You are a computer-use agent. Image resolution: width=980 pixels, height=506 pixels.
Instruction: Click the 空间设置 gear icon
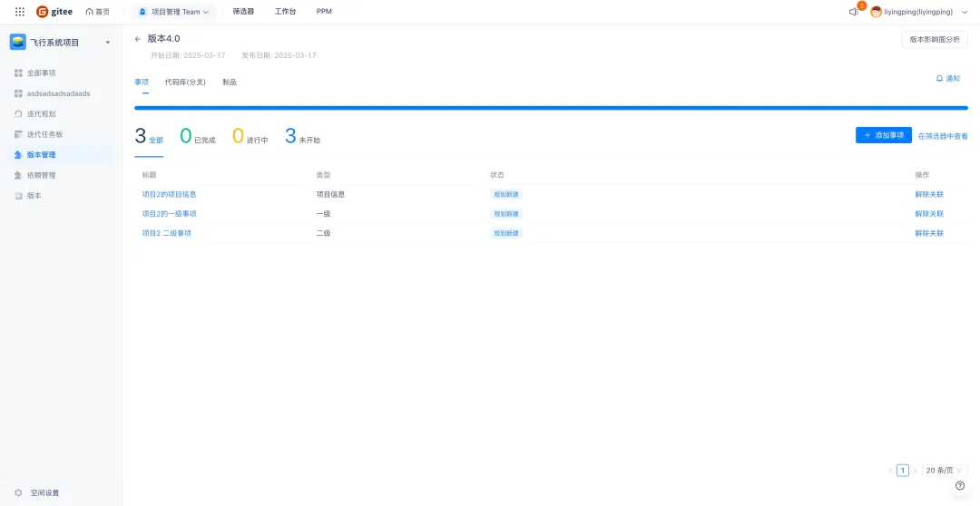tap(18, 493)
